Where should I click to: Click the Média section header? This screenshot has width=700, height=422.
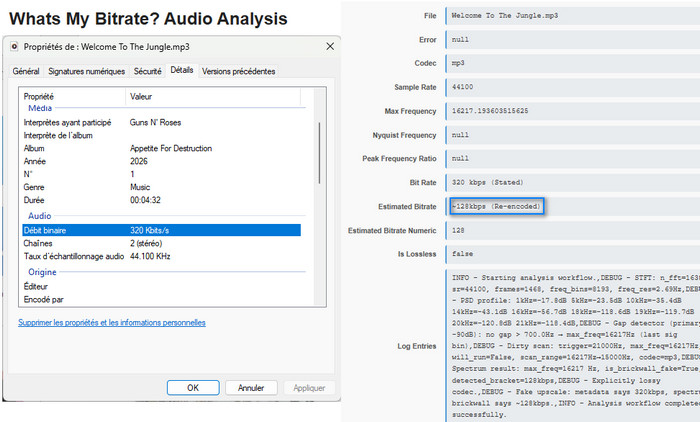tap(40, 108)
